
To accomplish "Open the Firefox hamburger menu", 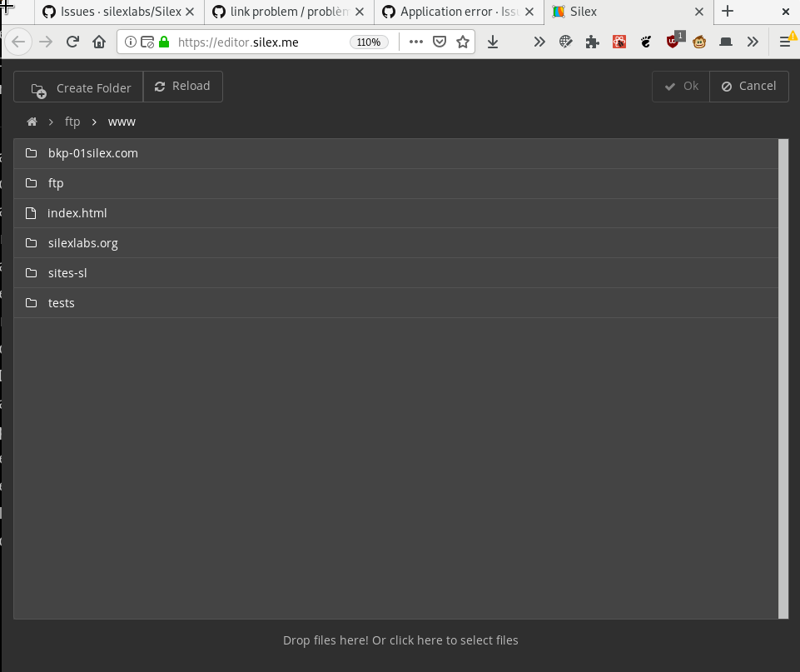I will tap(786, 41).
